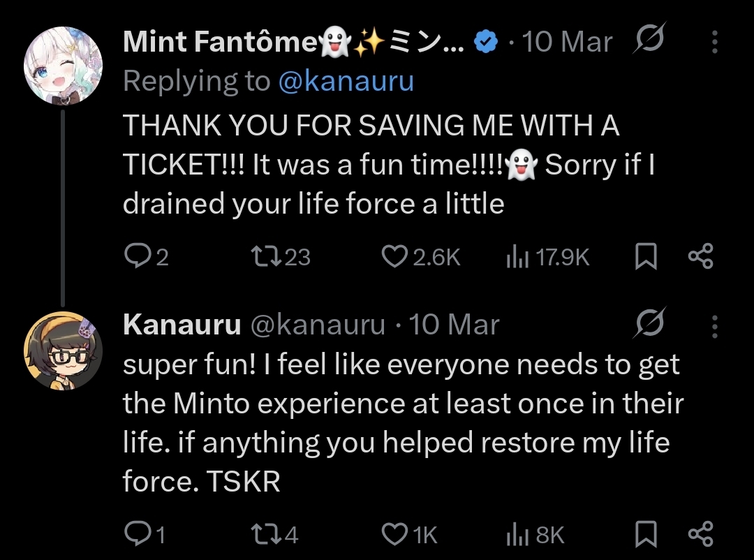Viewport: 754px width, 560px height.
Task: Like Kanauru's reply tweet
Action: click(394, 535)
